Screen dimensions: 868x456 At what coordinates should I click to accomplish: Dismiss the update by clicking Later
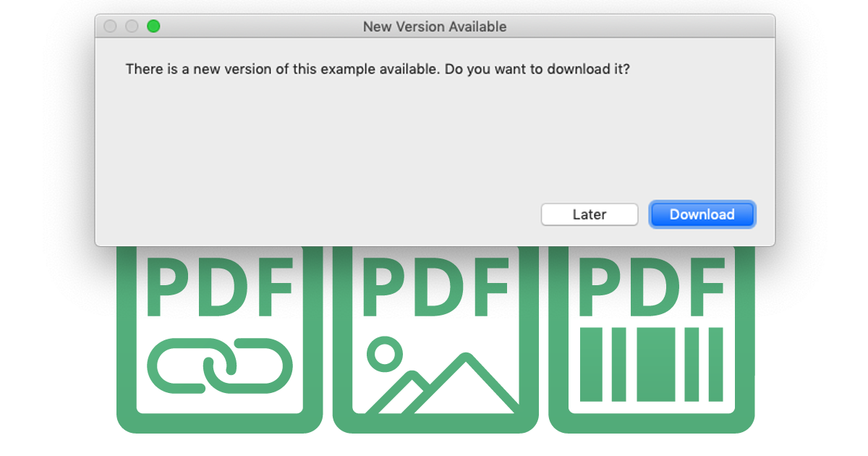coord(590,214)
